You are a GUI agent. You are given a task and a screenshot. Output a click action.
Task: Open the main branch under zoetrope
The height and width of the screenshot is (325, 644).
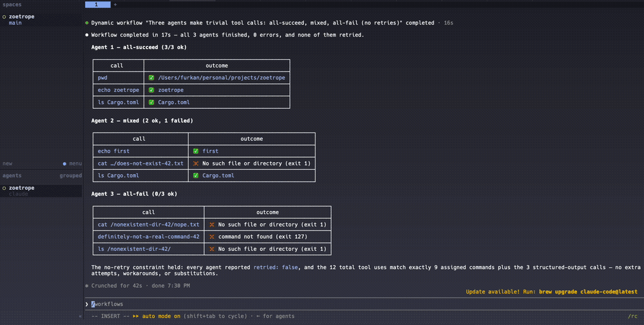coord(15,23)
